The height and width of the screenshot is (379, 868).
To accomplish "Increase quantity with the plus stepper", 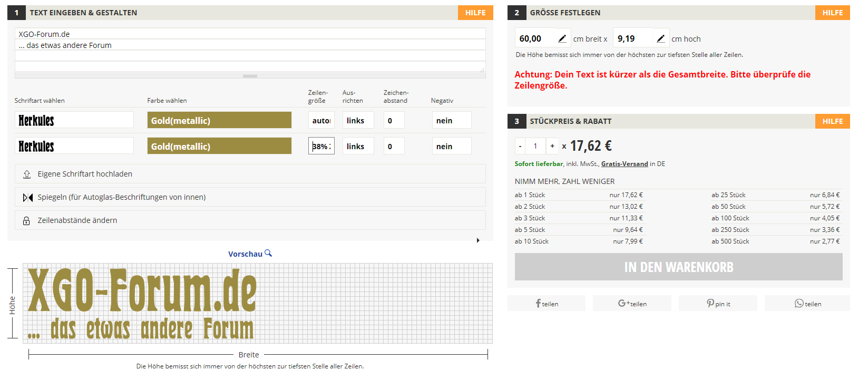I will (x=552, y=146).
